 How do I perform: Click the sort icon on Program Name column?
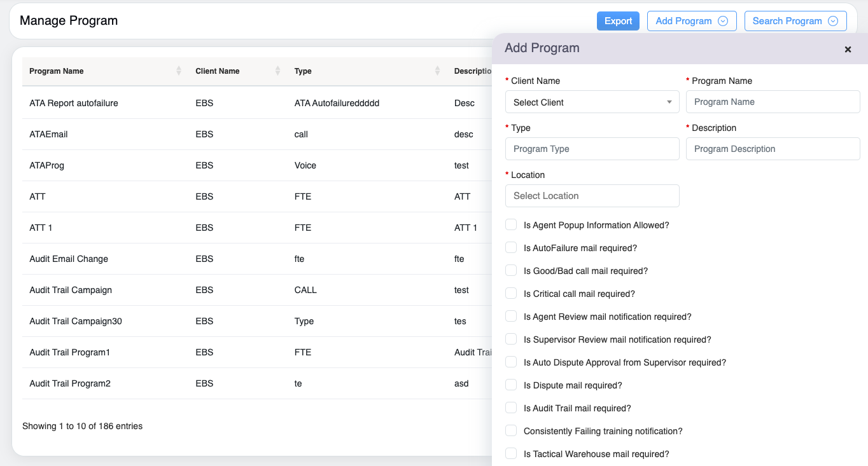pos(179,71)
